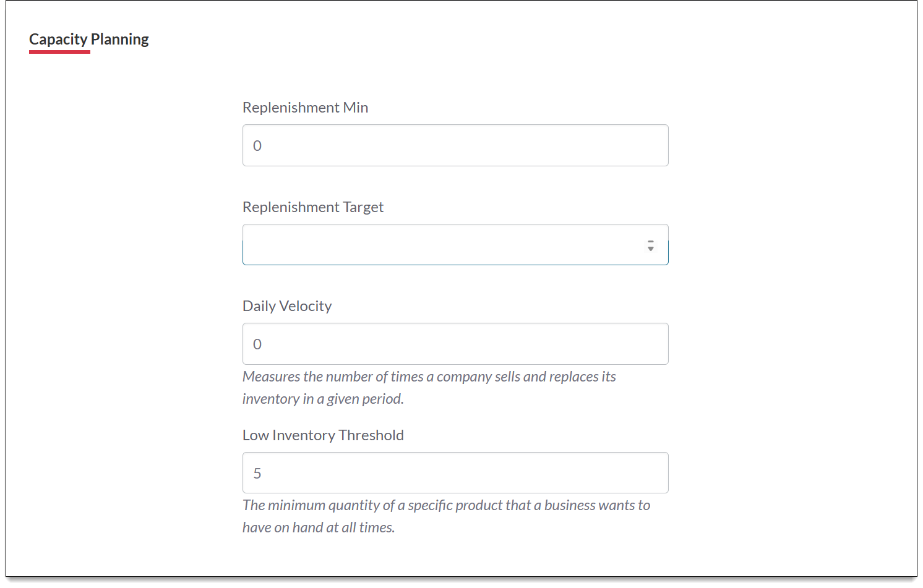Viewport: 923px width, 588px height.
Task: Select the Low Inventory Threshold input field
Action: coord(455,473)
